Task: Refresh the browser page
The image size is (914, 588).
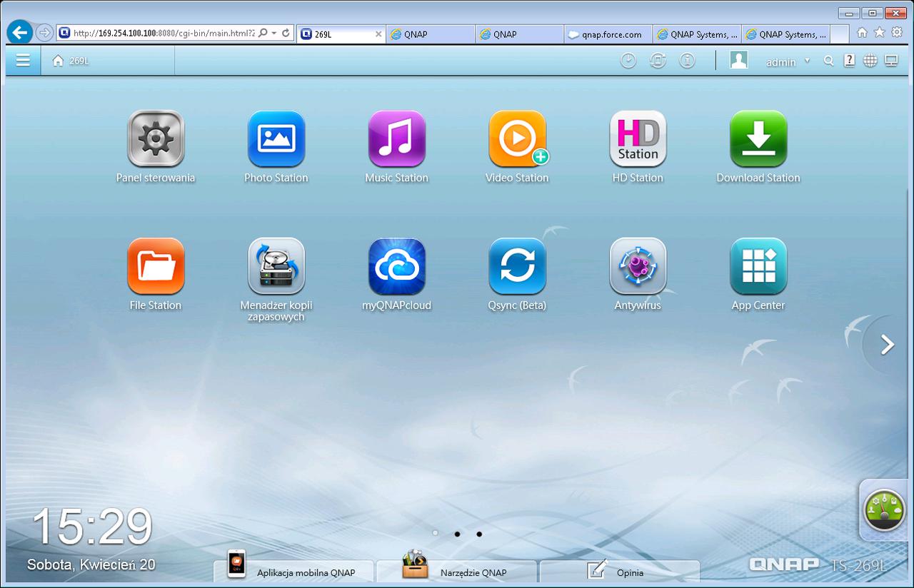Action: 286,33
